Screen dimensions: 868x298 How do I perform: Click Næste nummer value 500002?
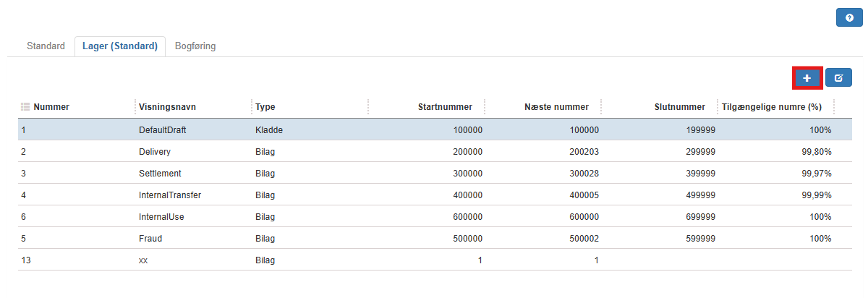[x=584, y=239]
